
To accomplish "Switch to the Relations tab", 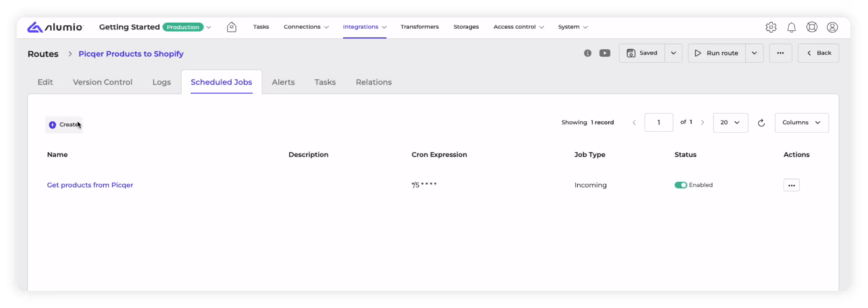I will click(373, 82).
